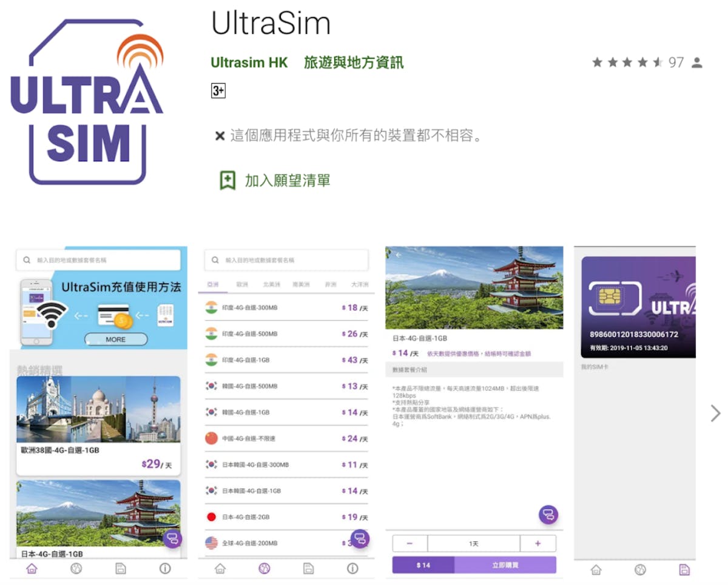Increase days with the plus button
The width and height of the screenshot is (728, 585).
[x=538, y=544]
